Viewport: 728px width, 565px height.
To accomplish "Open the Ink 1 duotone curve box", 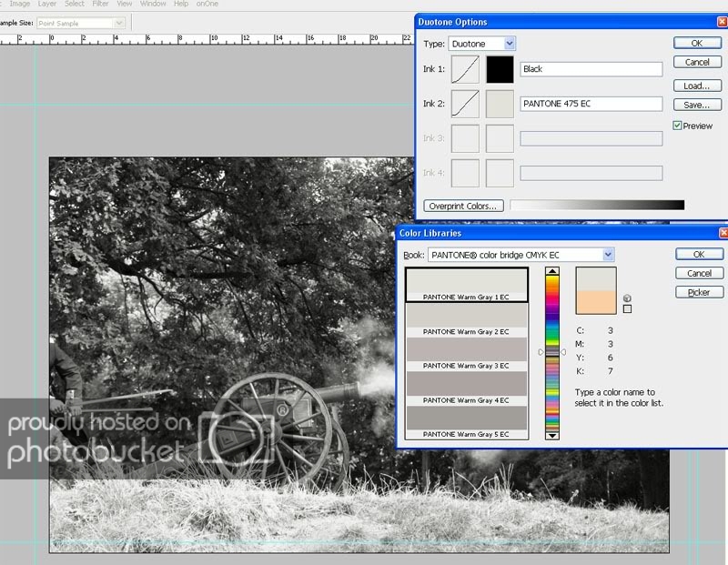I will point(466,69).
